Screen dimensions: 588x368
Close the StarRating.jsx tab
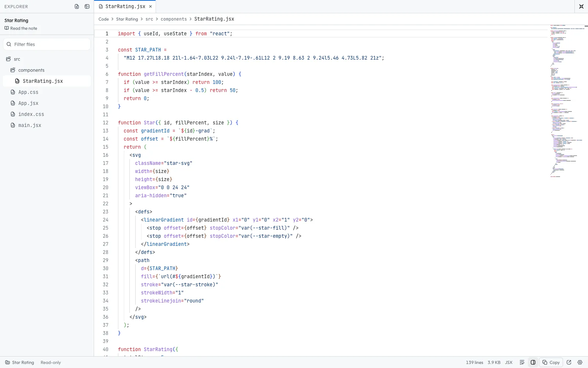(151, 7)
